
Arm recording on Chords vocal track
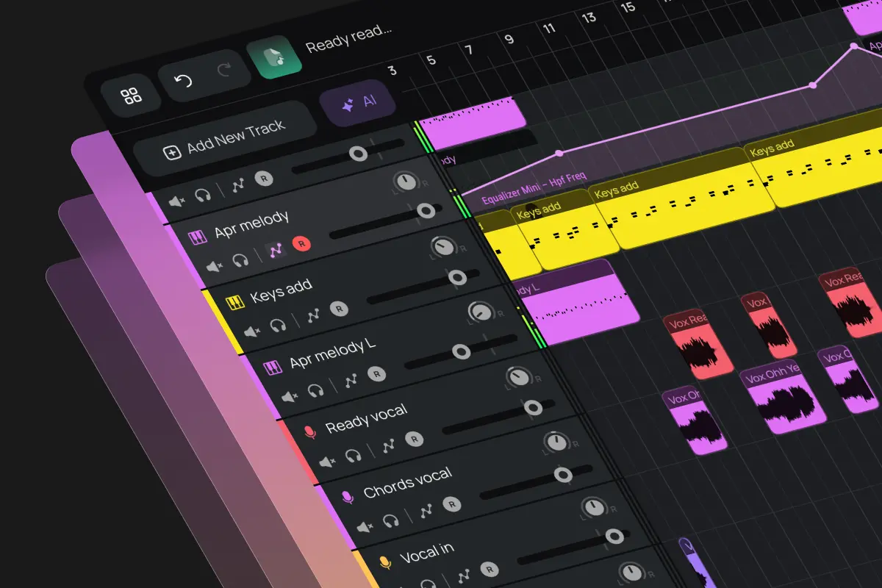pos(451,504)
